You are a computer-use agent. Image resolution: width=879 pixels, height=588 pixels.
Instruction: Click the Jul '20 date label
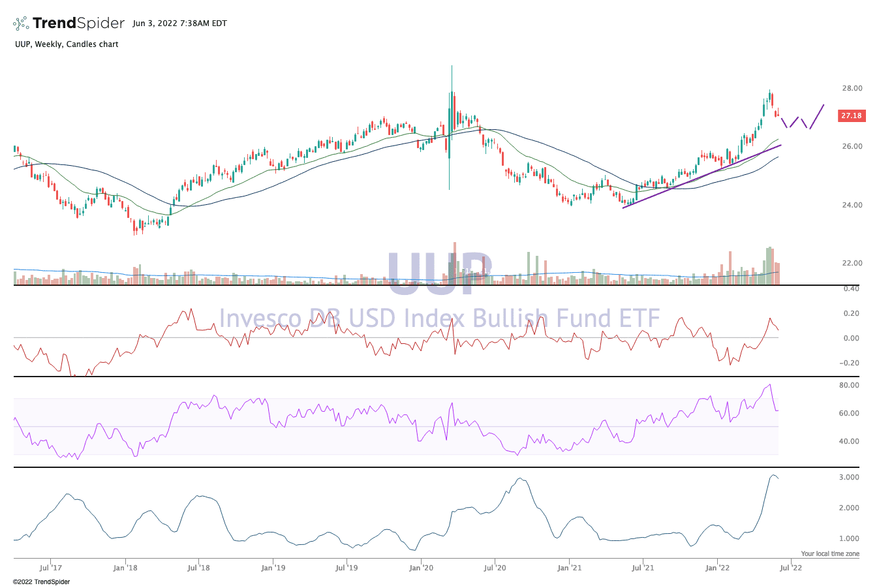point(495,568)
